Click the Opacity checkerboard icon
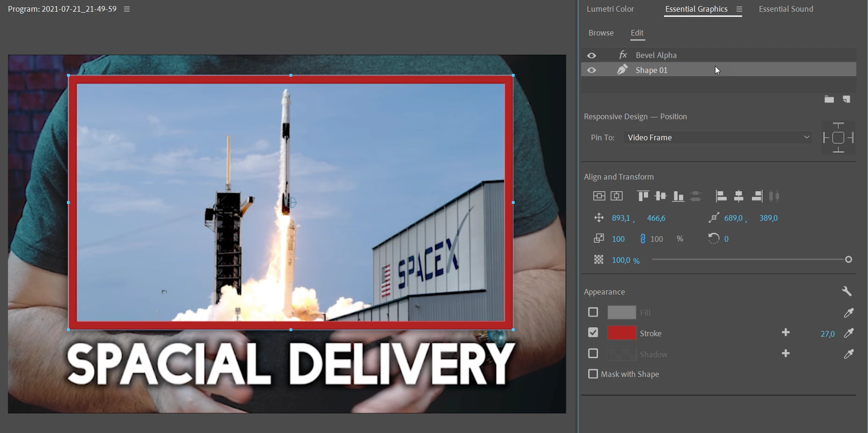Viewport: 868px width, 433px height. (598, 260)
